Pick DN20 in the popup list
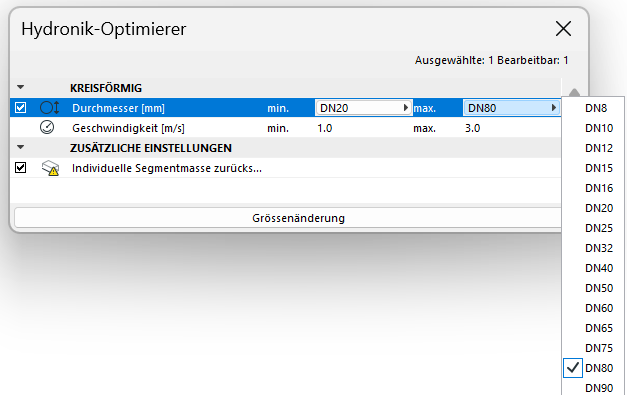This screenshot has width=627, height=395. click(594, 208)
